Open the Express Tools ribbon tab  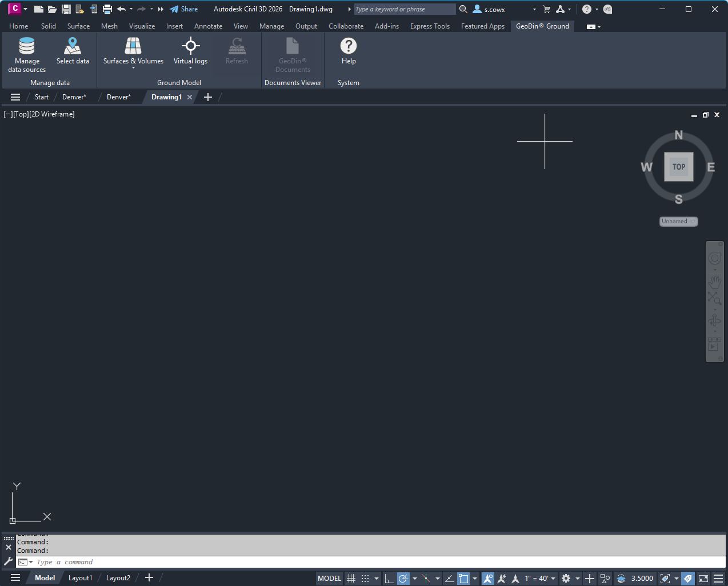(x=430, y=26)
